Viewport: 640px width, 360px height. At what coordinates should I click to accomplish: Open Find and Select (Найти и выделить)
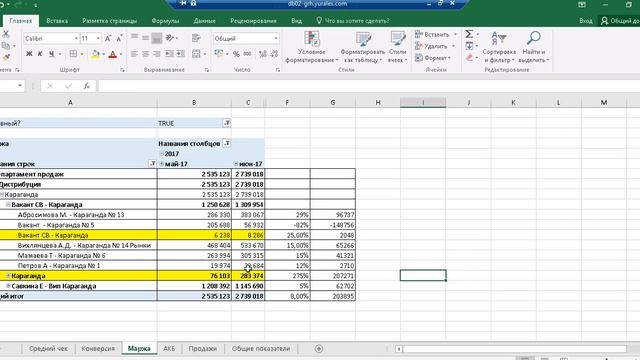(x=534, y=47)
